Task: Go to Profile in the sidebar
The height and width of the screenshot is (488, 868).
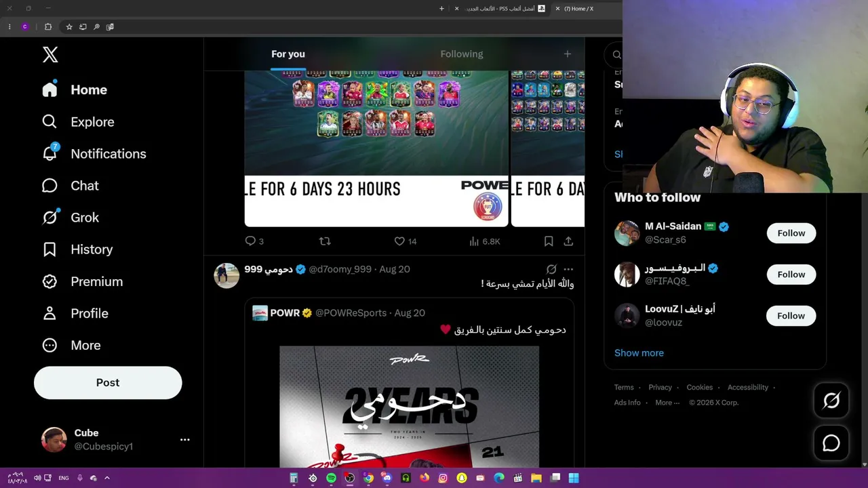Action: point(75,313)
